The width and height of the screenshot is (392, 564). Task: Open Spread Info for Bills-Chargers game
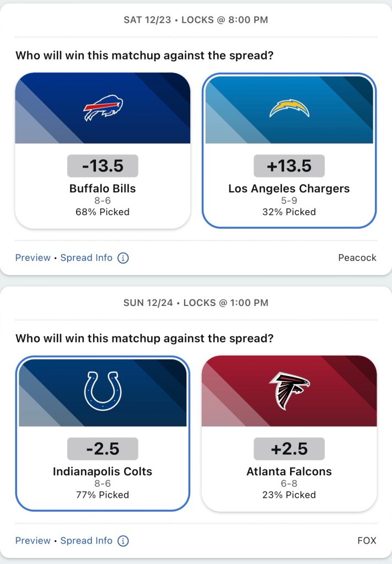coord(86,258)
